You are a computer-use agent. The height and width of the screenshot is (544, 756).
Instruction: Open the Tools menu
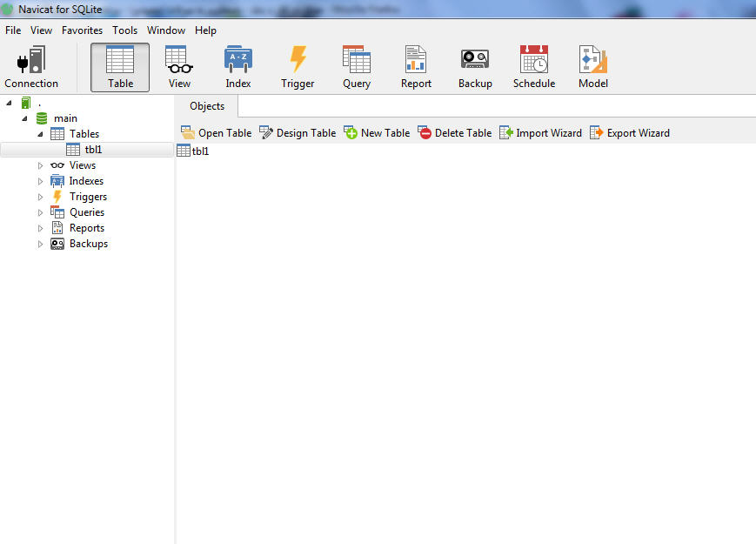(124, 30)
